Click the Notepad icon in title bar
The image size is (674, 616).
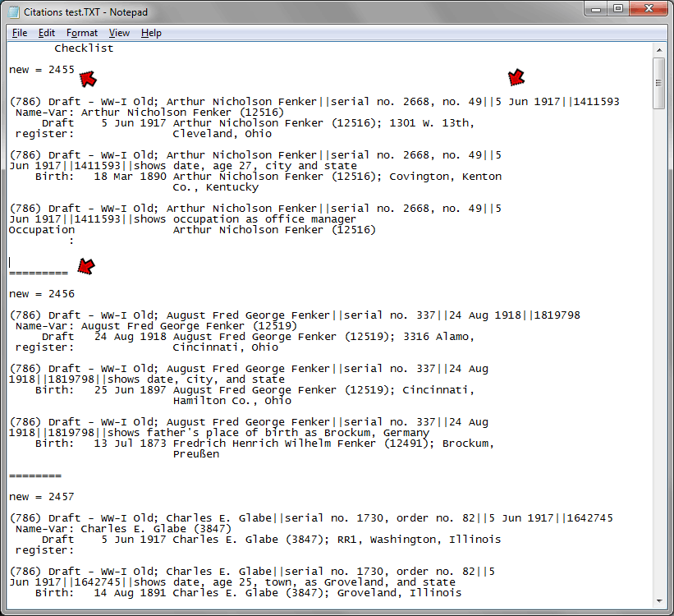[13, 12]
